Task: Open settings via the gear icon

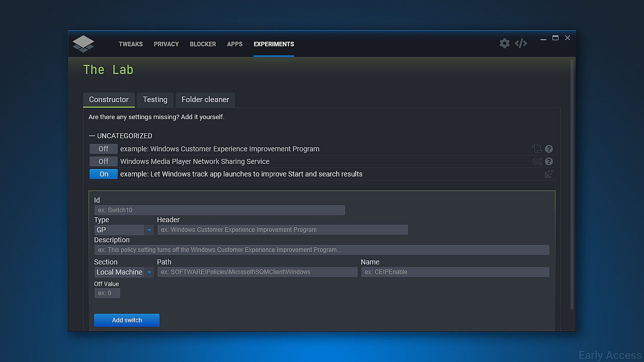Action: (x=504, y=43)
